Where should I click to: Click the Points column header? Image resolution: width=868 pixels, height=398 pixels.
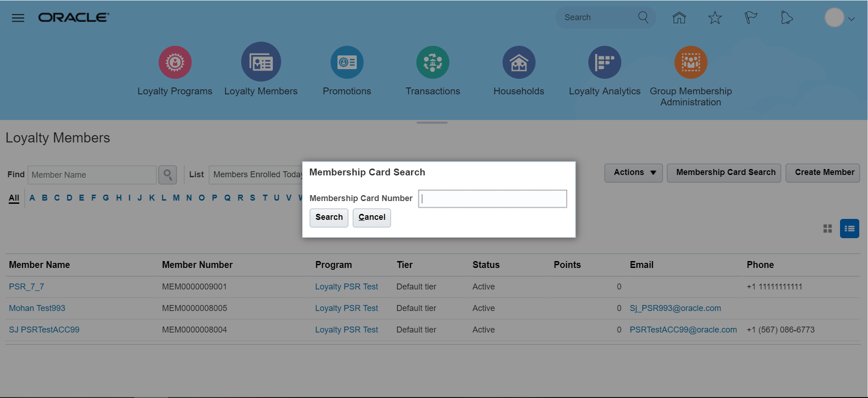567,265
